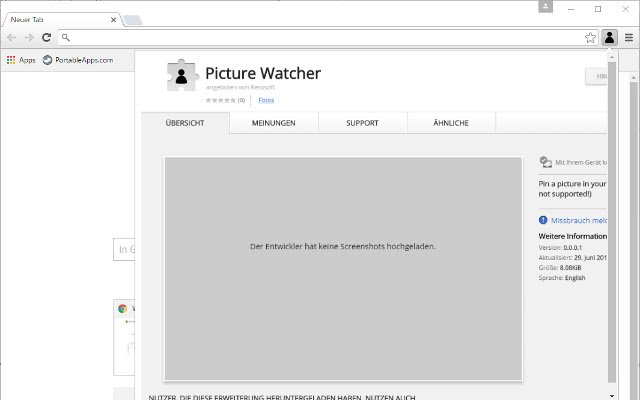640x400 pixels.
Task: Open the Fotos category link
Action: coord(266,100)
